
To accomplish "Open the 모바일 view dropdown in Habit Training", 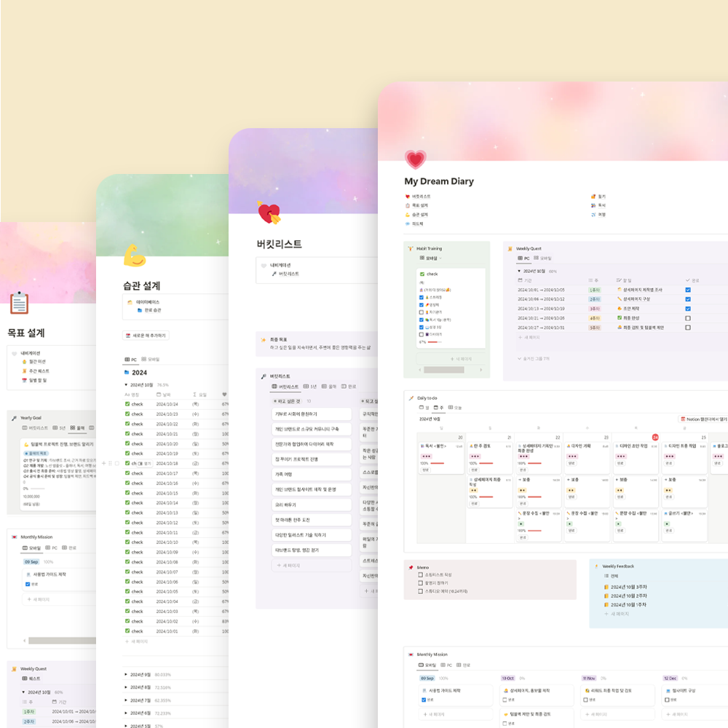I will click(431, 258).
